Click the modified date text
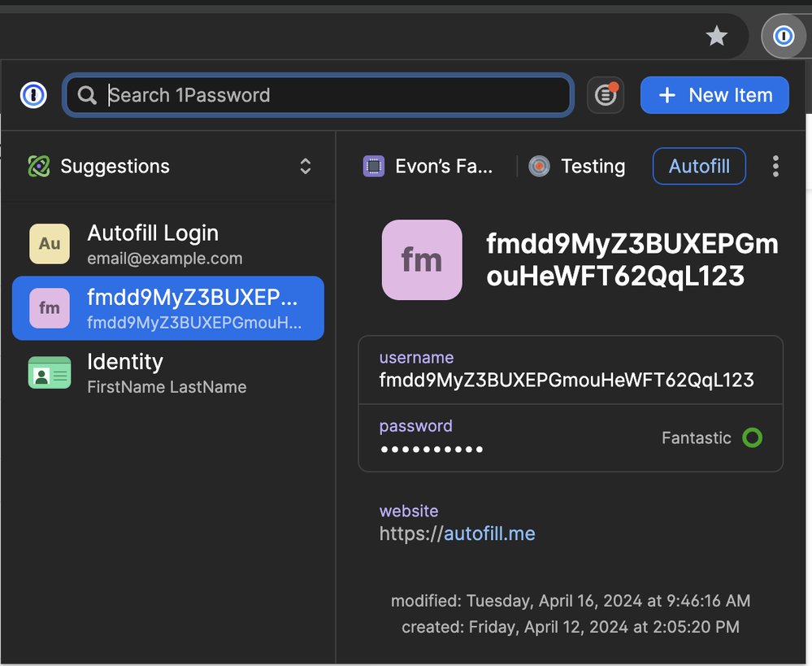The height and width of the screenshot is (666, 812). click(571, 601)
